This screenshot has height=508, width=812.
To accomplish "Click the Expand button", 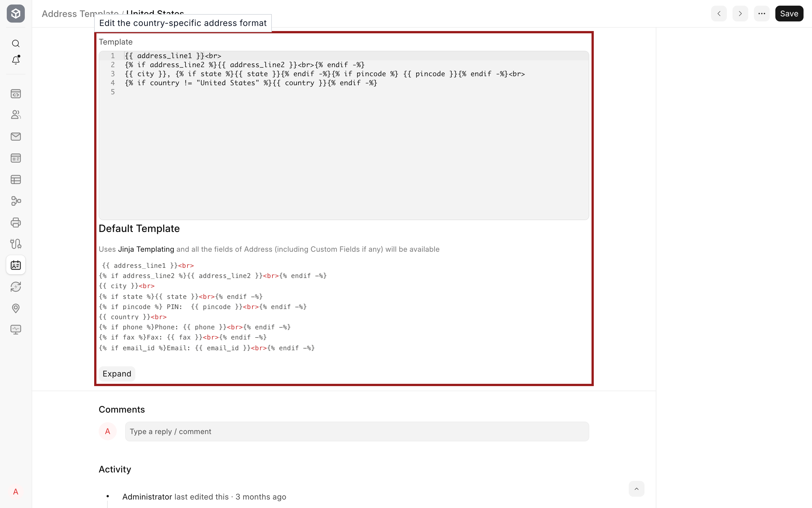I will 117,374.
